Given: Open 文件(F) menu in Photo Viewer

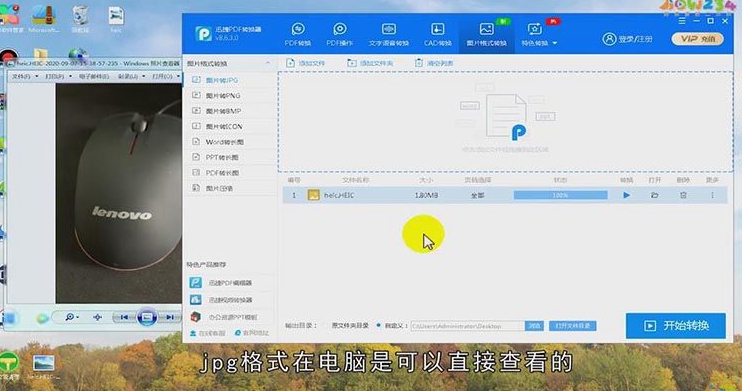Looking at the screenshot, I should coord(25,76).
